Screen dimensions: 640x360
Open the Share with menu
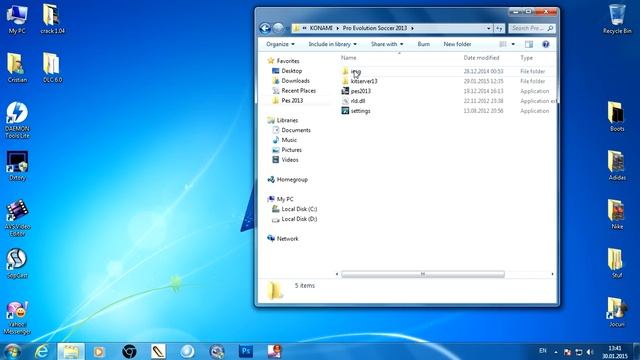tap(387, 44)
